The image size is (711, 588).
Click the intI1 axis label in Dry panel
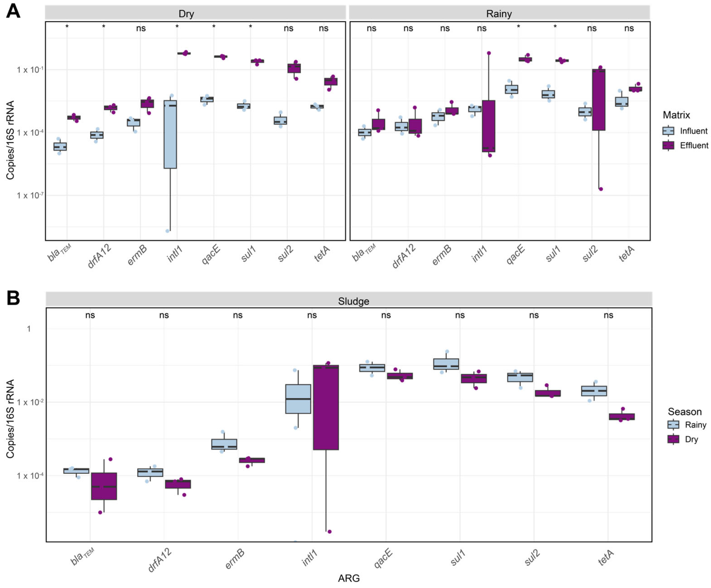tap(175, 253)
